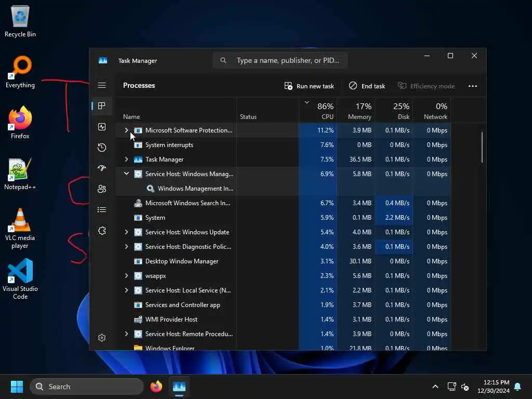Screen dimensions: 532x399
Task: Open Recycle Bin desktop icon
Action: tap(20, 21)
